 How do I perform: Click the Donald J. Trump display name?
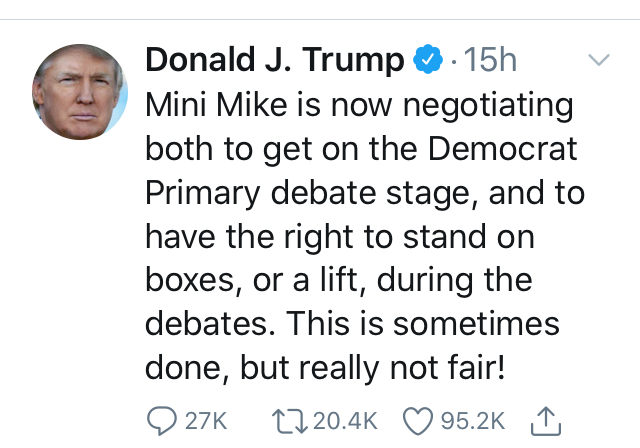277,61
